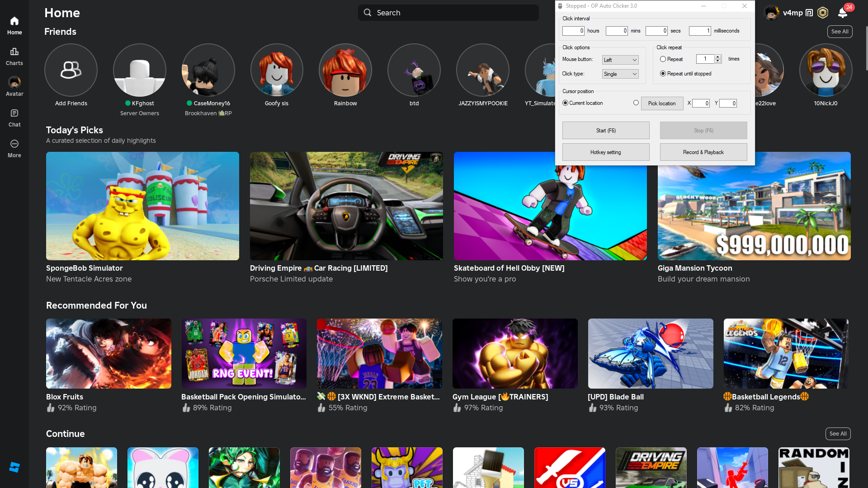Open the Mouse button dropdown
Viewport: 868px width, 488px height.
click(x=620, y=60)
